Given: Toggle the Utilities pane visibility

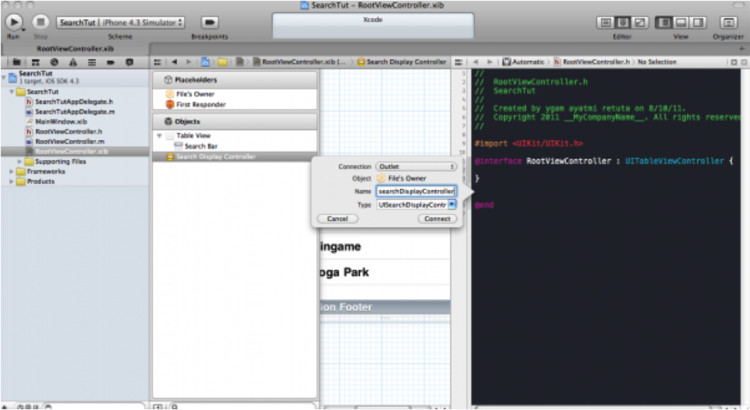Looking at the screenshot, I should [695, 22].
